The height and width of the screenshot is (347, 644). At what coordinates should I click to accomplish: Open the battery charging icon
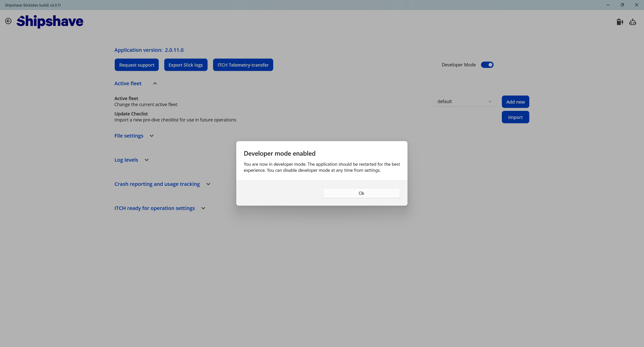[x=620, y=22]
